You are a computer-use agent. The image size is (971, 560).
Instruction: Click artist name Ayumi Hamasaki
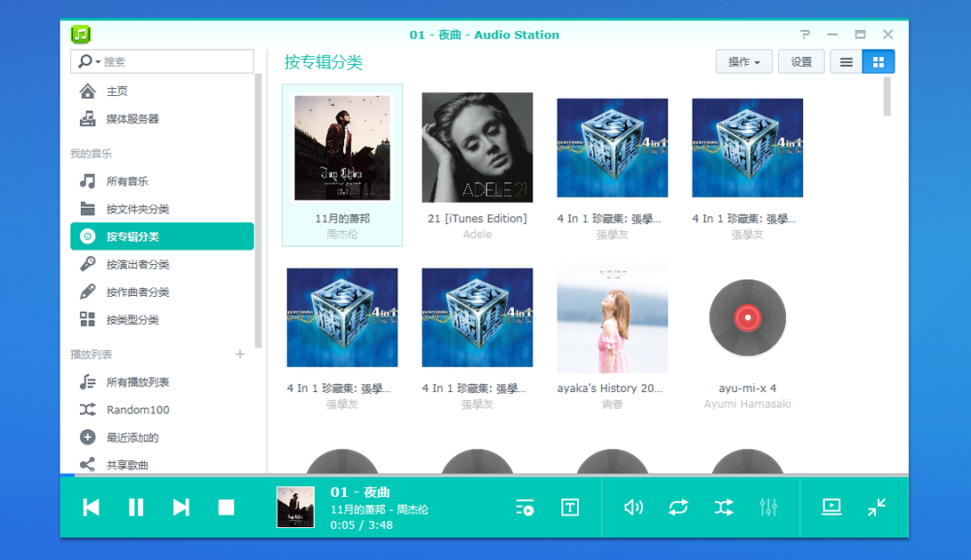tap(748, 404)
